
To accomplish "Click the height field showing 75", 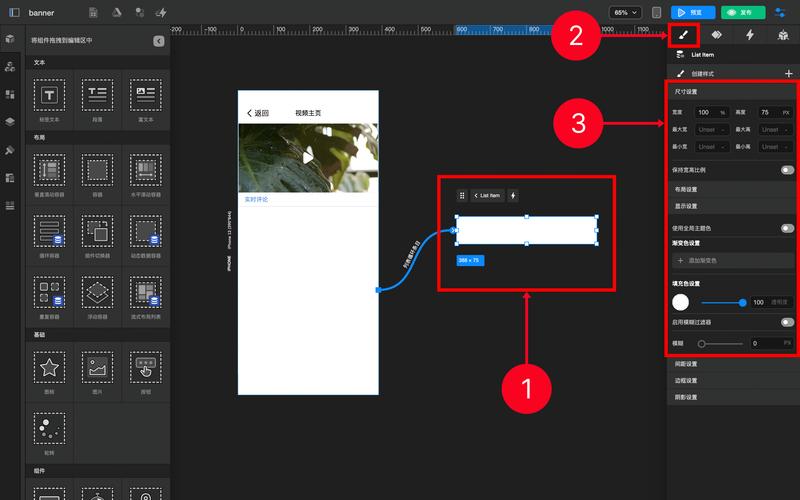I will [775, 112].
